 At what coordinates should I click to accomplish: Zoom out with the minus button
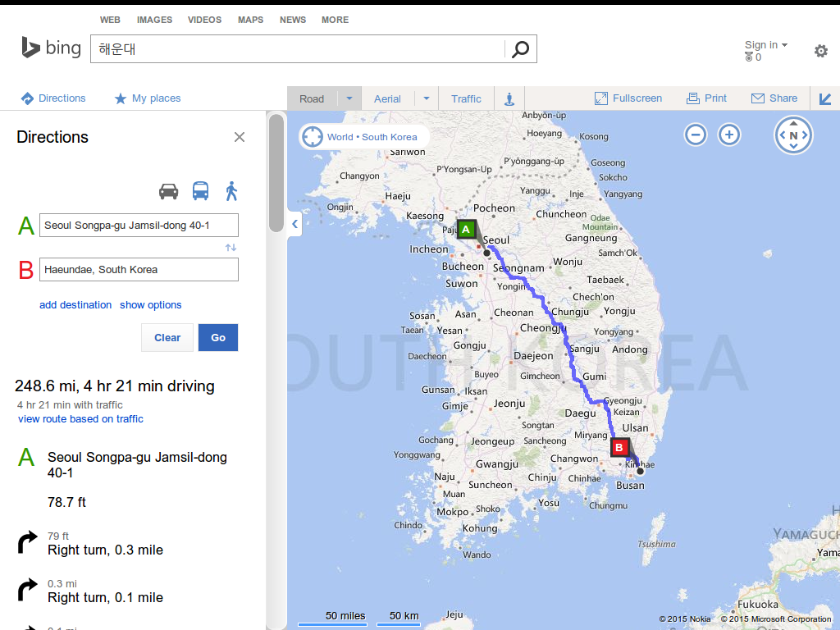pos(696,135)
